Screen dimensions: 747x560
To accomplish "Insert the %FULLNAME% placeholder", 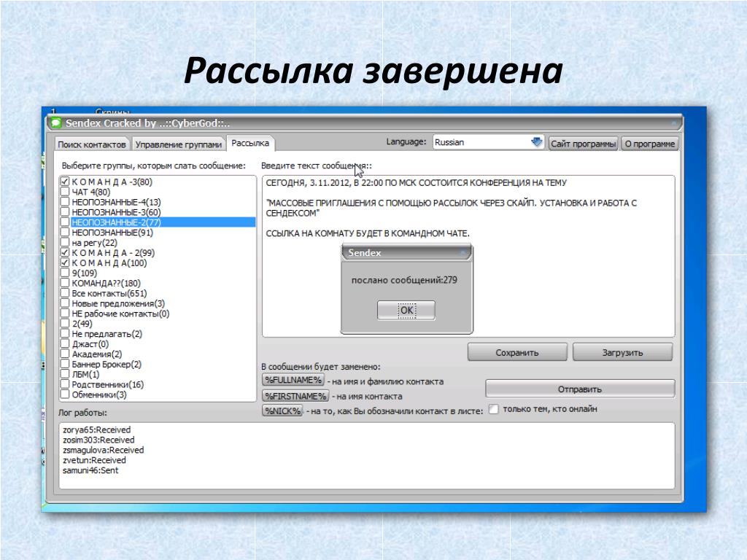I will [293, 380].
